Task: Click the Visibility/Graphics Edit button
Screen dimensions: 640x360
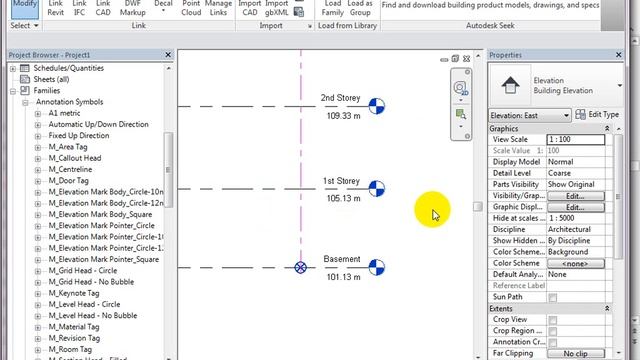Action: [576, 196]
